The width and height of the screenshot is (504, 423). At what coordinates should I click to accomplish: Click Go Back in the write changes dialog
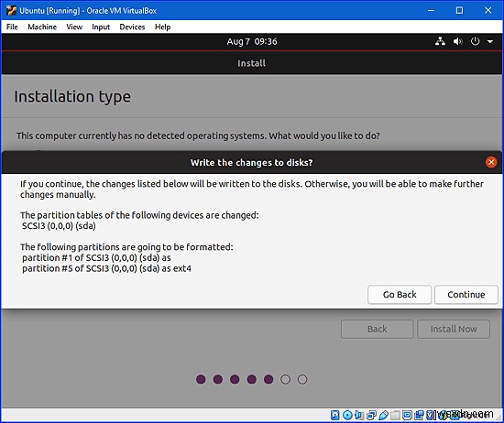click(400, 295)
